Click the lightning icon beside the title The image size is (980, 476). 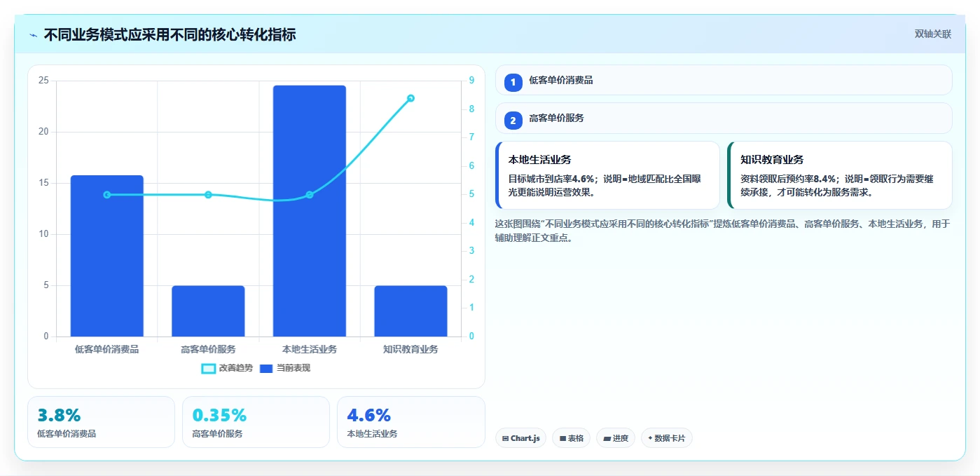click(34, 34)
